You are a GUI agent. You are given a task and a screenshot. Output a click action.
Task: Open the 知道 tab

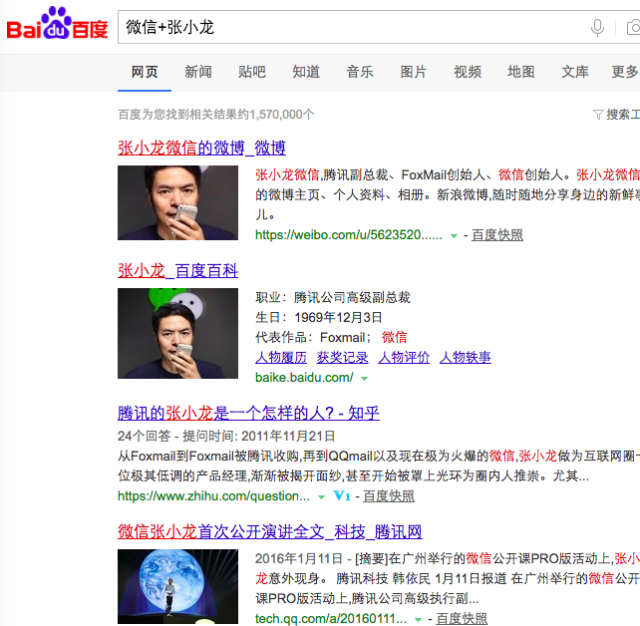click(306, 72)
